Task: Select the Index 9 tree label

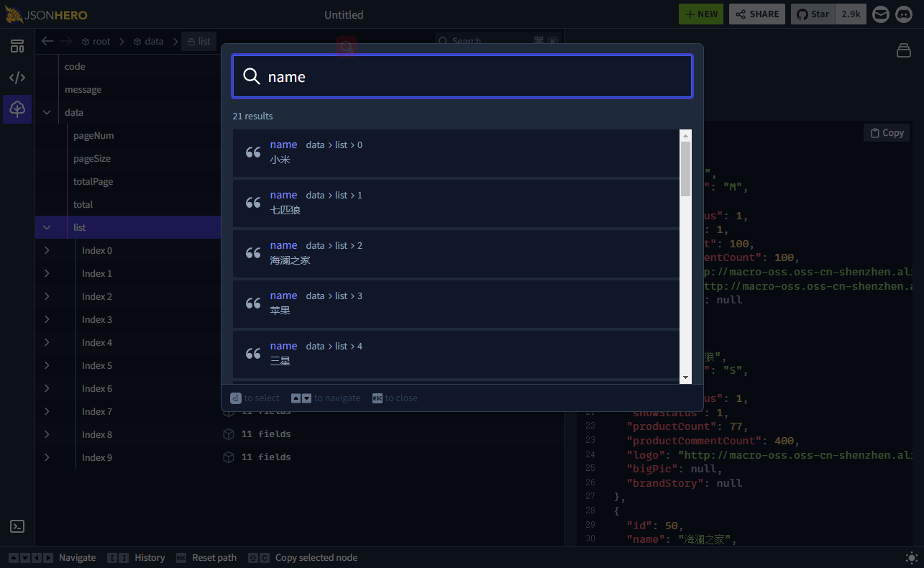Action: coord(97,457)
